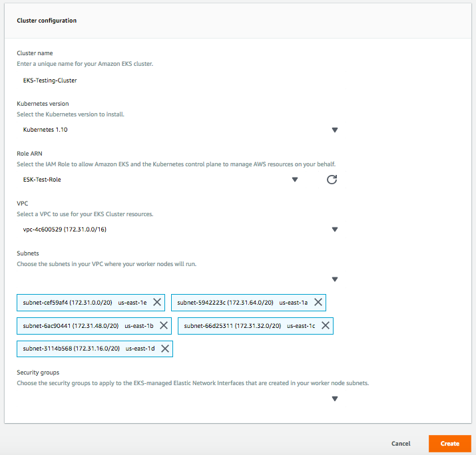Click the ESK-Test-Role selection field

pos(161,180)
